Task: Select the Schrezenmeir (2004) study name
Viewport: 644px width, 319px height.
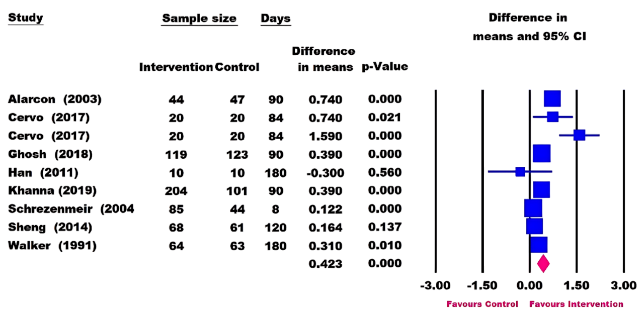Action: click(x=70, y=209)
